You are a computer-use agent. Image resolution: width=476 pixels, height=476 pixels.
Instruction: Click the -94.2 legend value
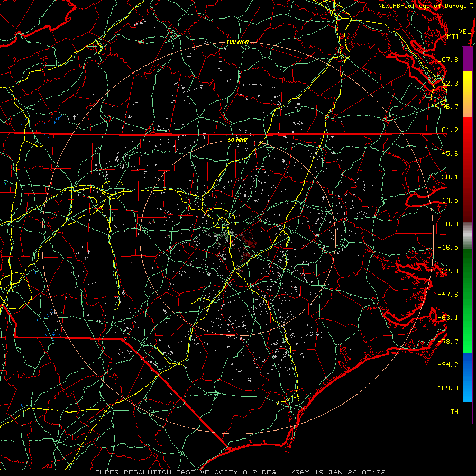click(448, 364)
